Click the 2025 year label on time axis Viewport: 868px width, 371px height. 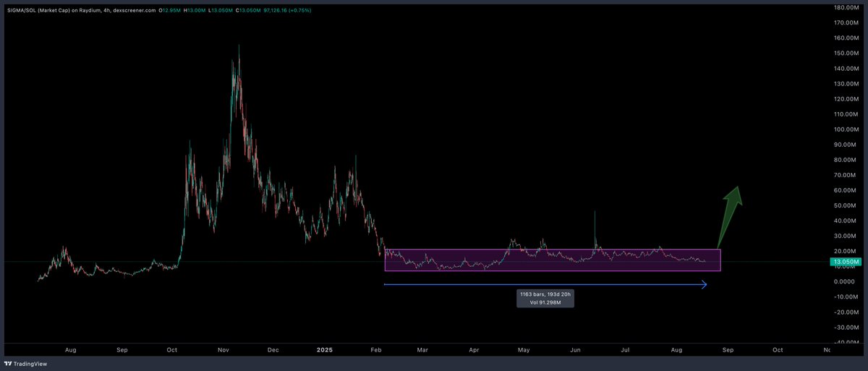(x=323, y=349)
